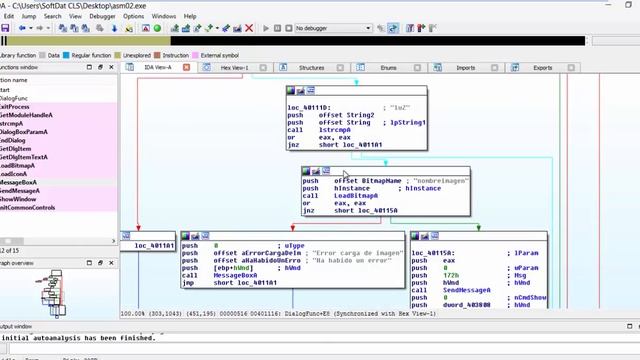Click the list icon in loc_40111D block header
This screenshot has height=360, width=640.
[311, 91]
